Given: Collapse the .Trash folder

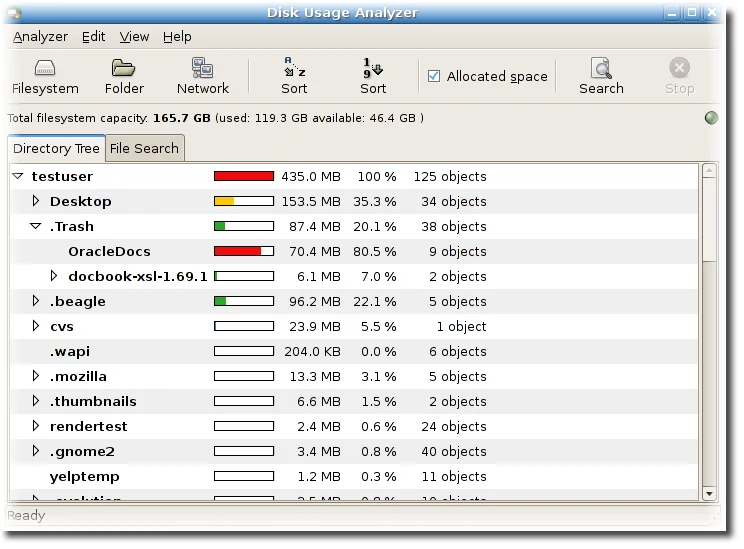Looking at the screenshot, I should [x=36, y=226].
